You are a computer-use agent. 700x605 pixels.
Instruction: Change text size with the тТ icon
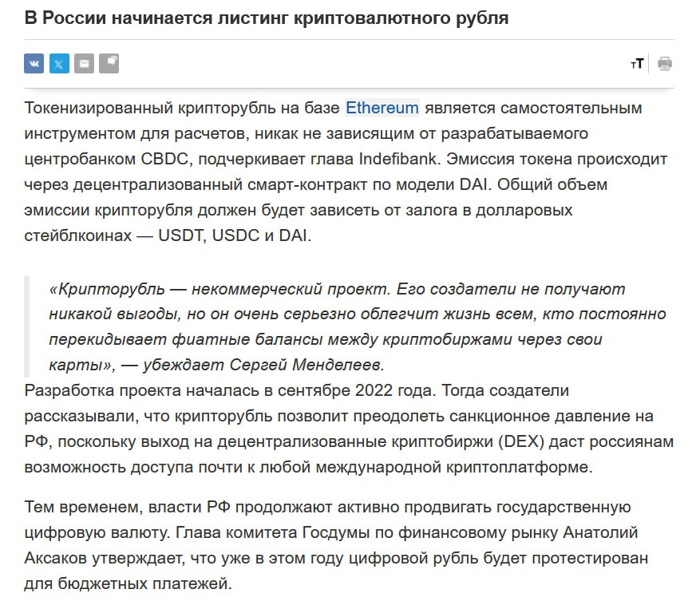click(637, 64)
